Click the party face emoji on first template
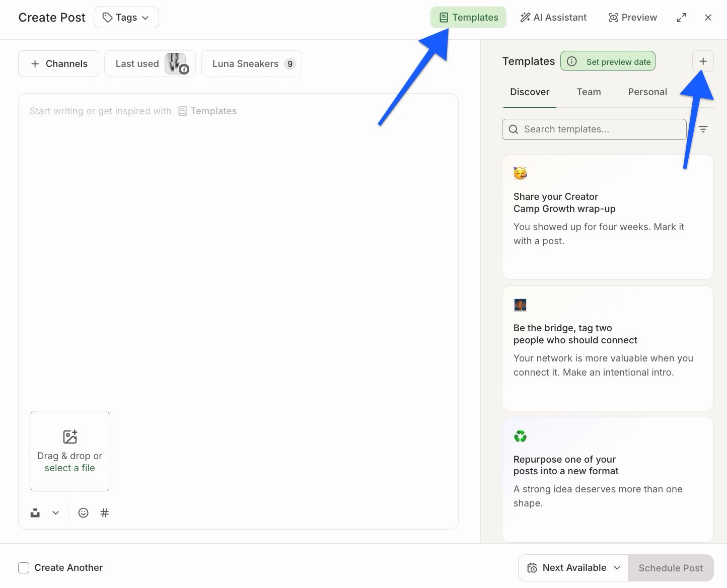The width and height of the screenshot is (727, 588). click(x=520, y=173)
